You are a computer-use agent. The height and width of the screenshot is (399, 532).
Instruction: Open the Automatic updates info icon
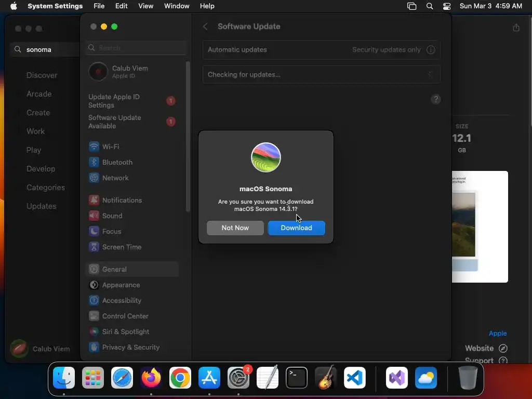coord(431,49)
